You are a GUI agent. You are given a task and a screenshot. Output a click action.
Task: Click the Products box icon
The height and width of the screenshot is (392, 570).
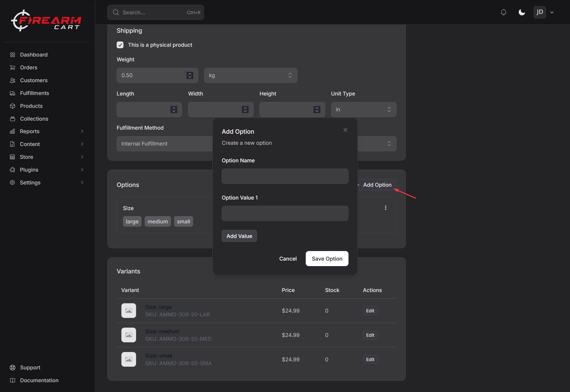pyautogui.click(x=13, y=106)
